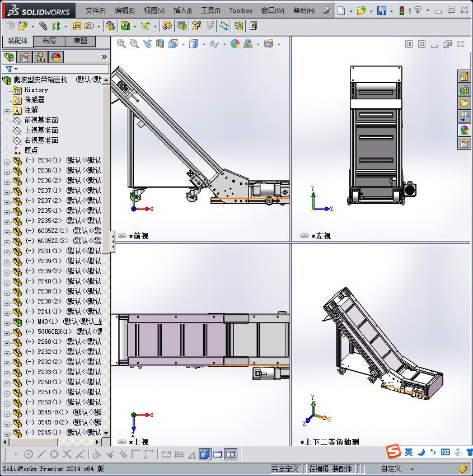This screenshot has height=476, width=473.
Task: Toggle the grid snap icon in bottom toolbar
Action: coord(179,455)
